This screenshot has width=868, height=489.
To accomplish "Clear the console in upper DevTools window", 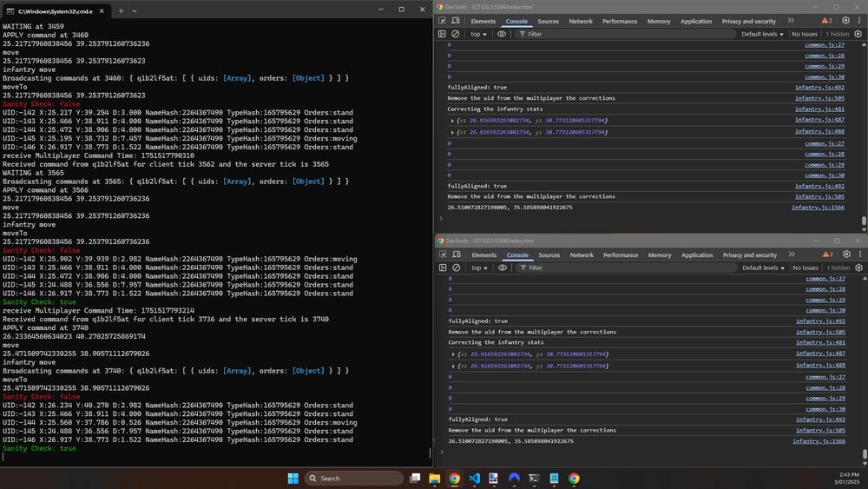I will [x=455, y=34].
